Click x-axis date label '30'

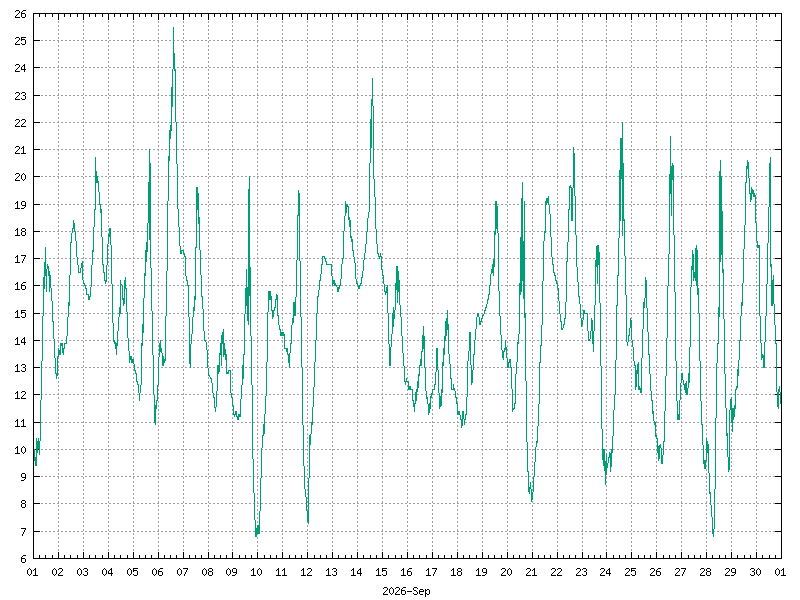[x=755, y=572]
